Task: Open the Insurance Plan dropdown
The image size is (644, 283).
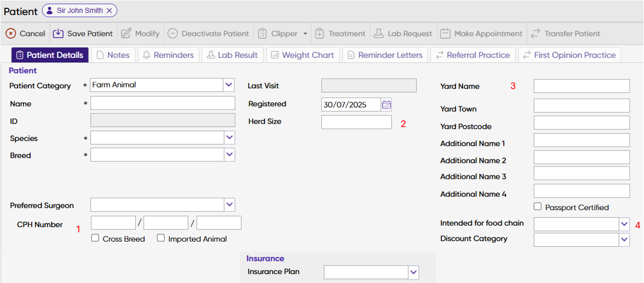Action: [414, 272]
